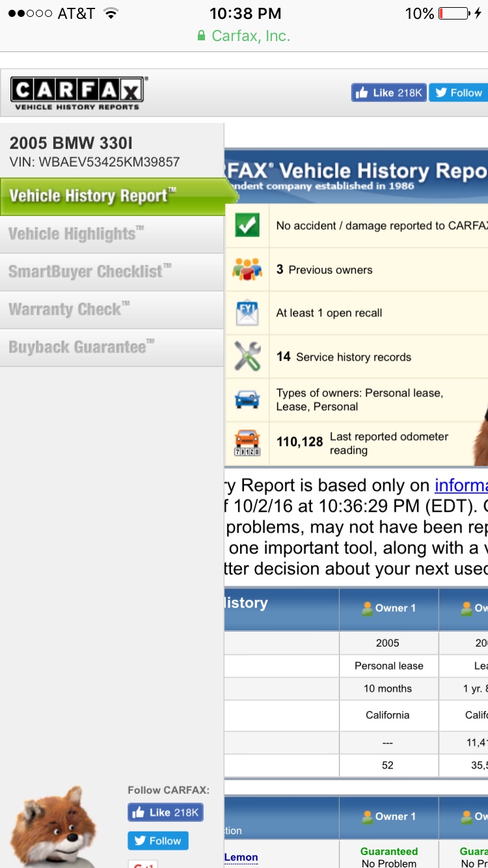Tap 'At least 1 open recall' text

(x=329, y=313)
